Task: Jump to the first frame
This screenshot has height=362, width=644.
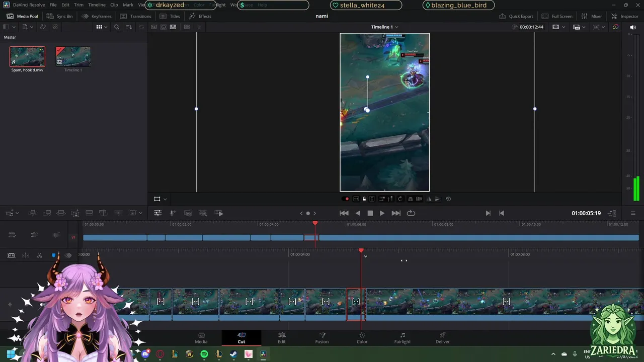Action: (x=344, y=213)
